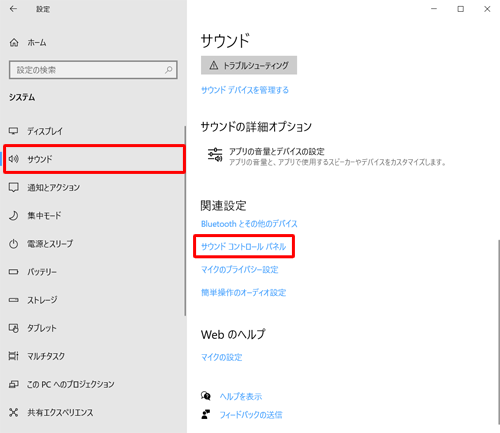Screen dimensions: 500x433
Task: Open ホーム in the sidebar
Action: [x=37, y=43]
